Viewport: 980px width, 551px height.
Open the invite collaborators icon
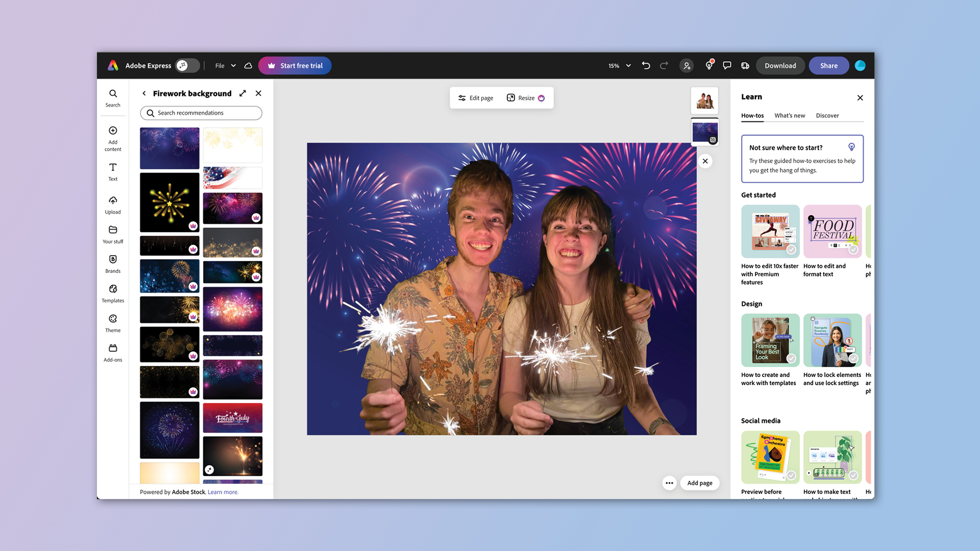[687, 65]
